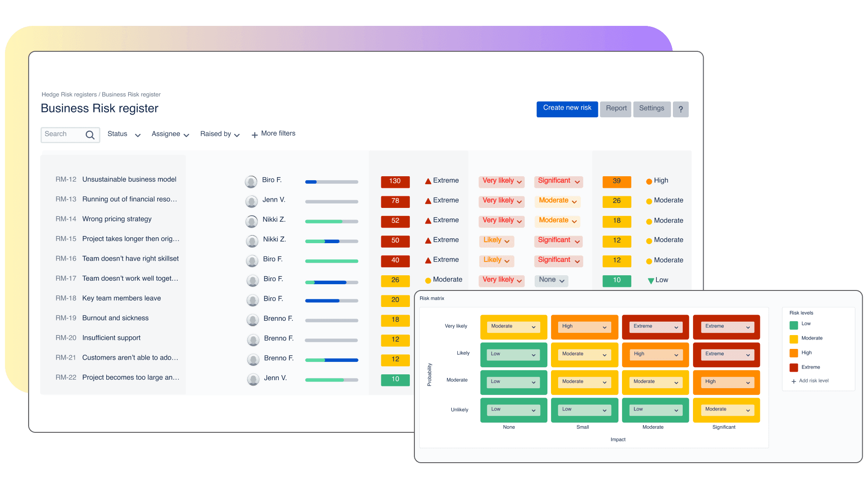The image size is (868, 489).
Task: Open help question mark button
Action: click(680, 109)
